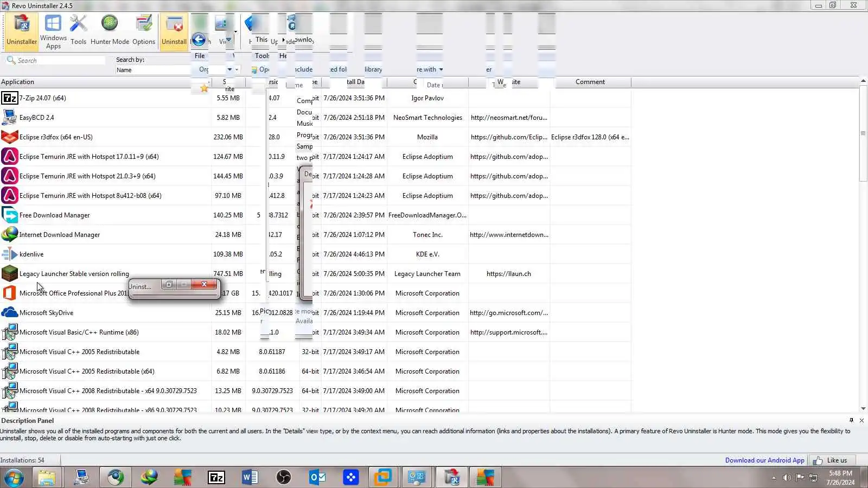Select Visual C++ 2008 Redistributable x64 9.0.30729.7523
The height and width of the screenshot is (488, 868).
pos(315,391)
